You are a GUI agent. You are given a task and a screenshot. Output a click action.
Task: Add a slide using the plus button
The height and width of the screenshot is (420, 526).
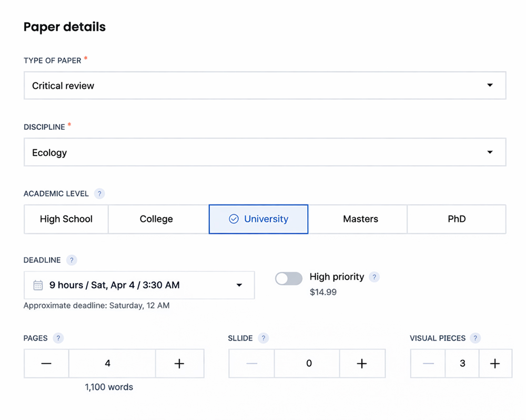362,363
